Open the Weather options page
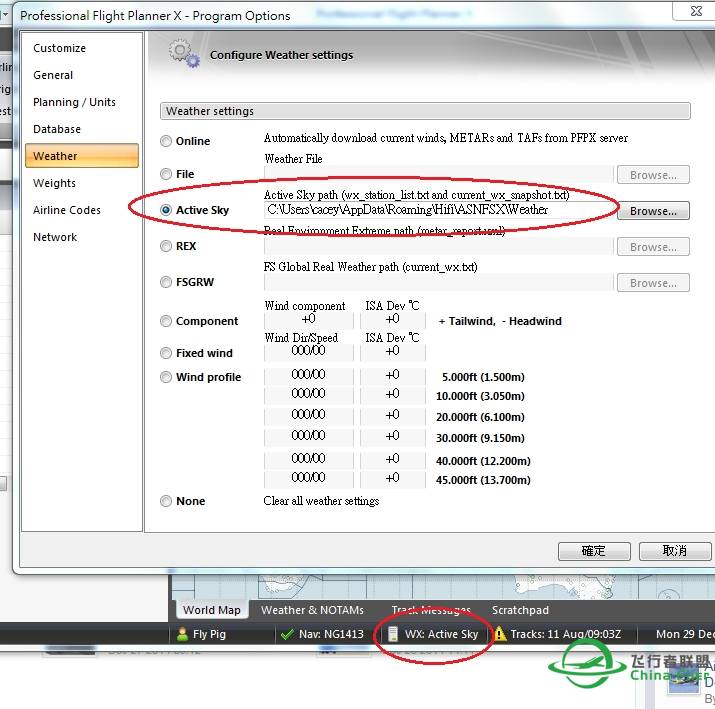The height and width of the screenshot is (709, 715). pos(82,156)
